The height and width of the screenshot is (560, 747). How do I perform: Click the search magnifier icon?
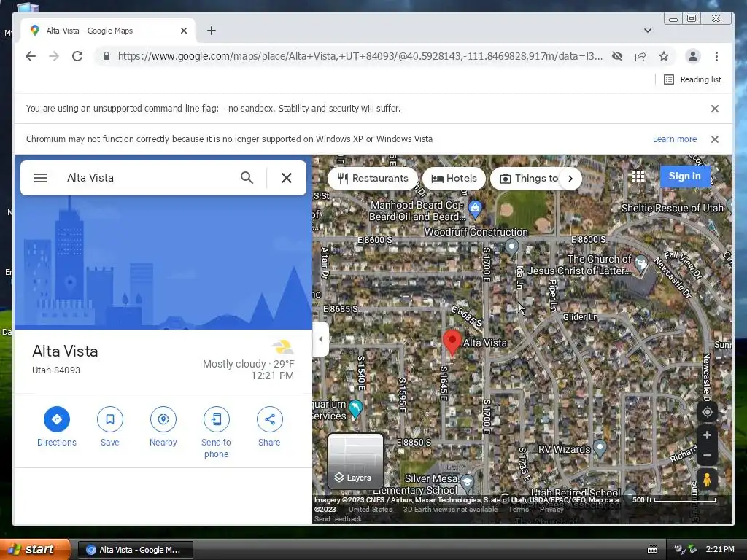247,178
